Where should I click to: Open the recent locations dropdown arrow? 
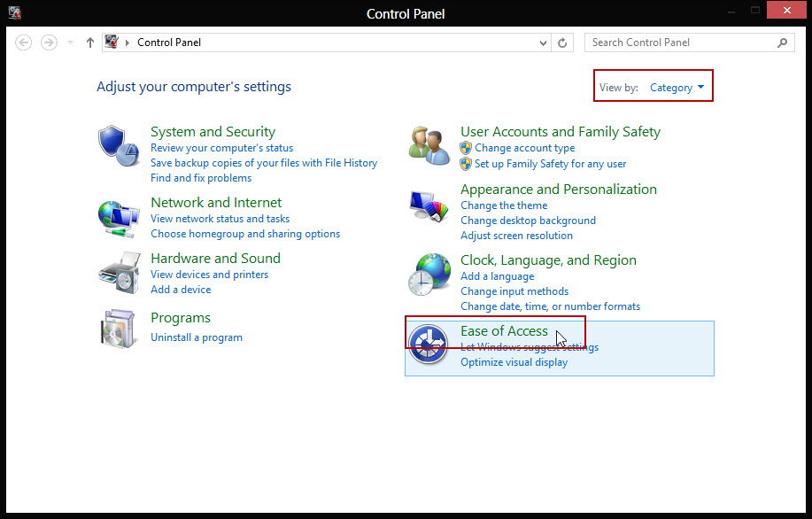point(71,43)
